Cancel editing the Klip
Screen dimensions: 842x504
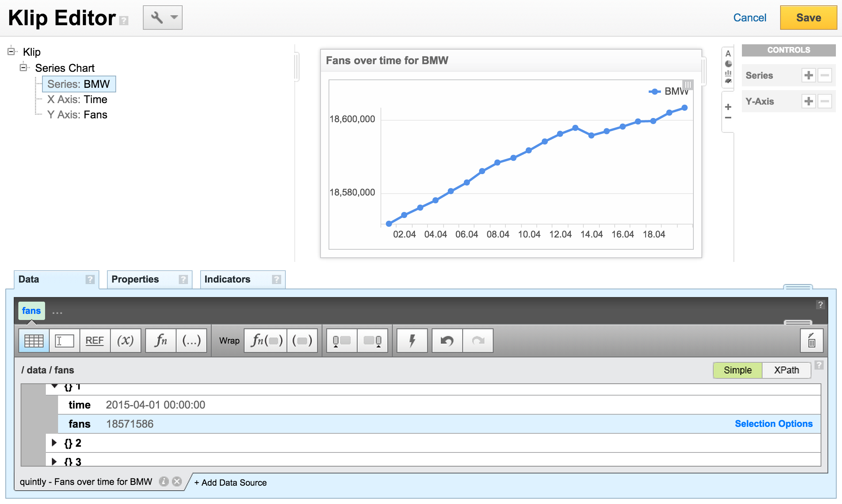point(750,18)
